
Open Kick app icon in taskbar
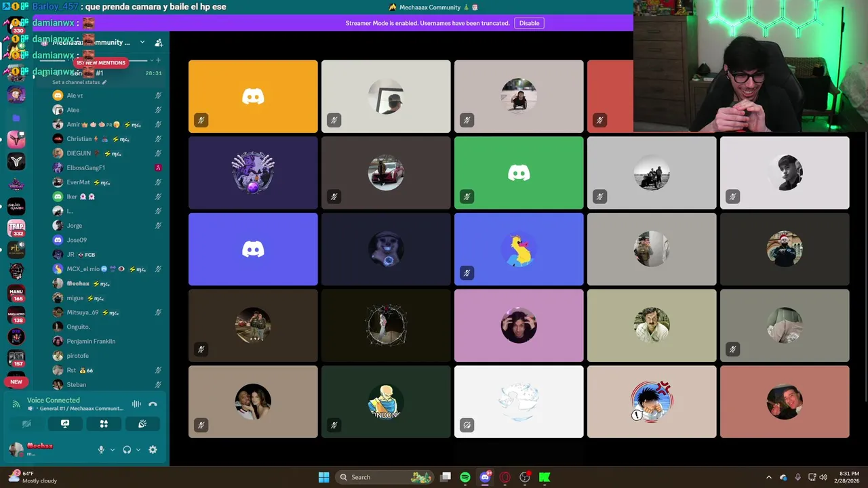pos(545,477)
